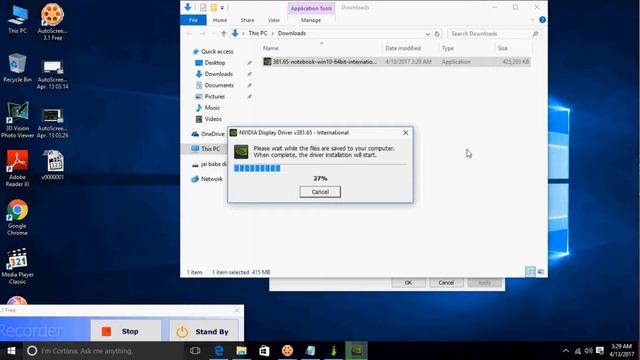Open the Share ribbon tab
640x360 pixels.
tap(247, 20)
